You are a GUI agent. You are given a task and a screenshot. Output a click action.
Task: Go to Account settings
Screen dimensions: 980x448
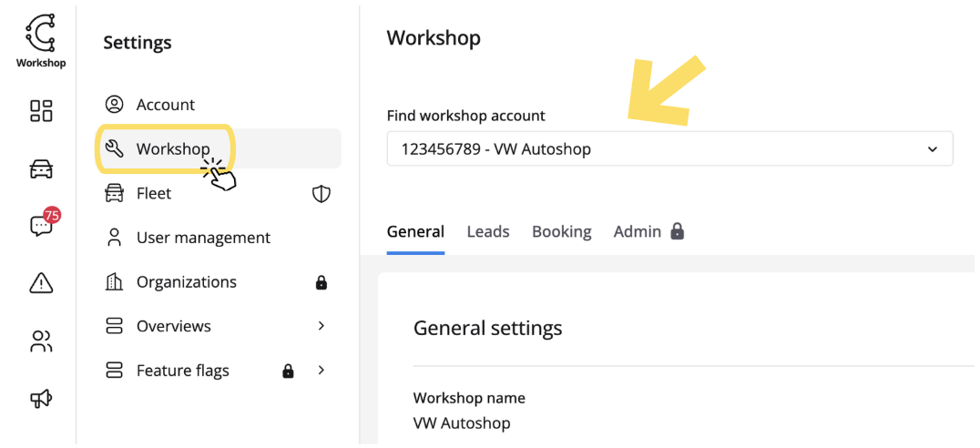(x=166, y=105)
